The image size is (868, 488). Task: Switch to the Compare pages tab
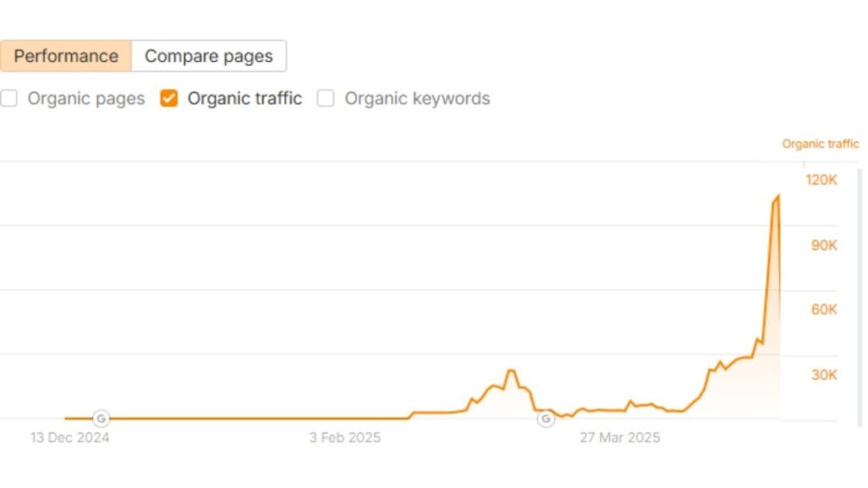click(x=209, y=56)
